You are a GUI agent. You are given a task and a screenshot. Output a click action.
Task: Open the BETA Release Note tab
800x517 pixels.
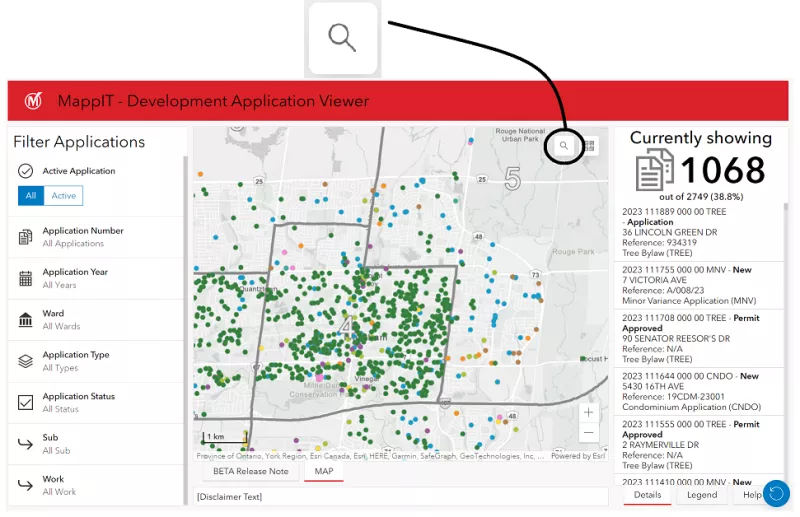tap(251, 471)
